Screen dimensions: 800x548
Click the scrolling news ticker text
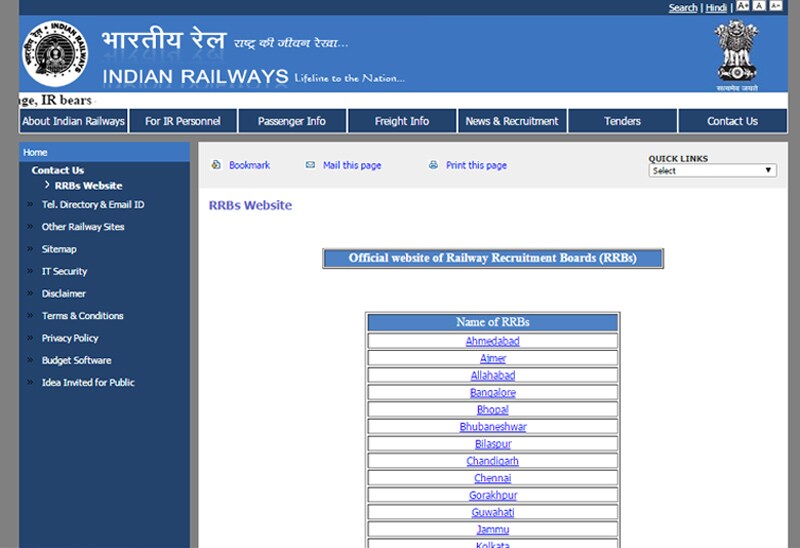click(x=55, y=100)
